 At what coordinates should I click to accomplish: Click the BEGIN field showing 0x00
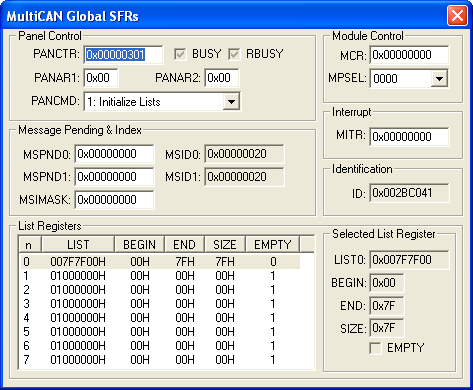point(387,283)
